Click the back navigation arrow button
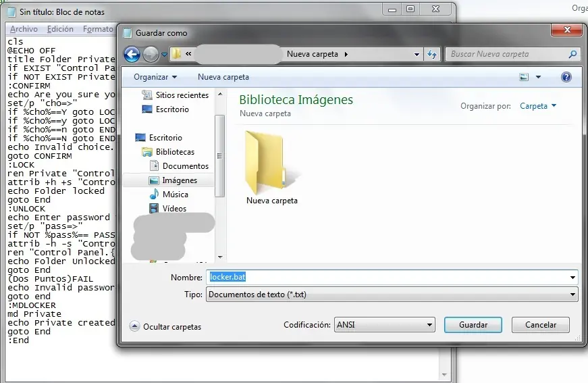 [132, 54]
